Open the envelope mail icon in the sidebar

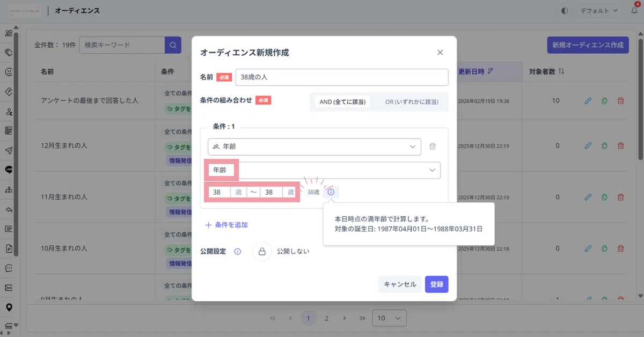(x=9, y=288)
